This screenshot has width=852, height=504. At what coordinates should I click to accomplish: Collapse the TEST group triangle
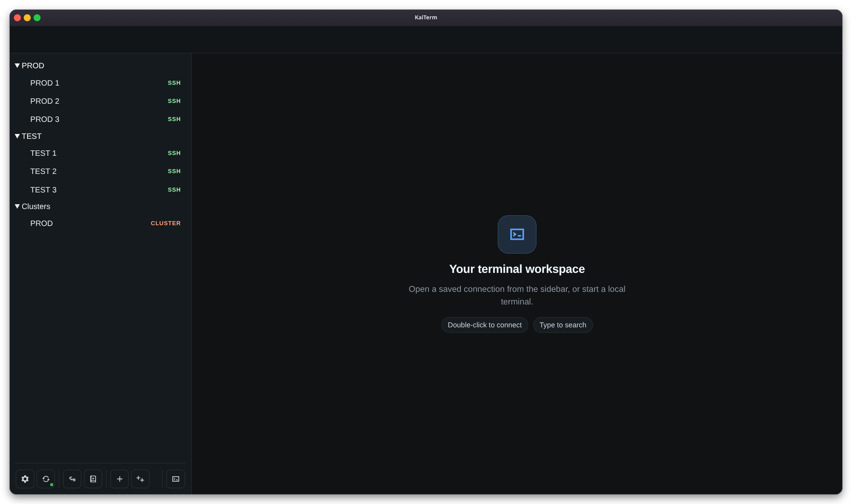17,136
